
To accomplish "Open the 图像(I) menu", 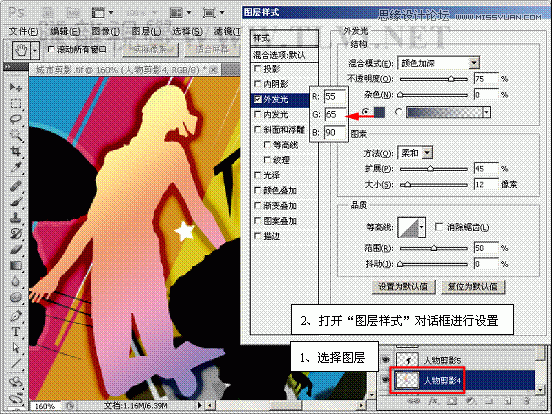I will 105,32.
